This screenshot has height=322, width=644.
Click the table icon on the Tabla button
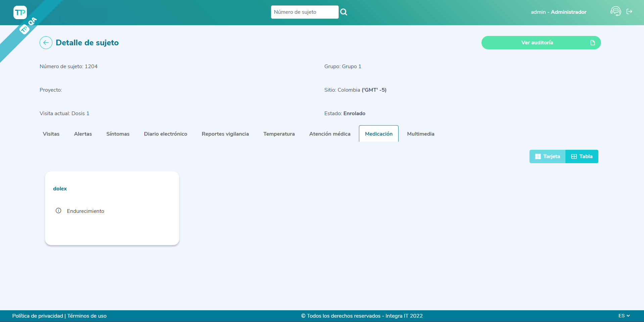(574, 156)
